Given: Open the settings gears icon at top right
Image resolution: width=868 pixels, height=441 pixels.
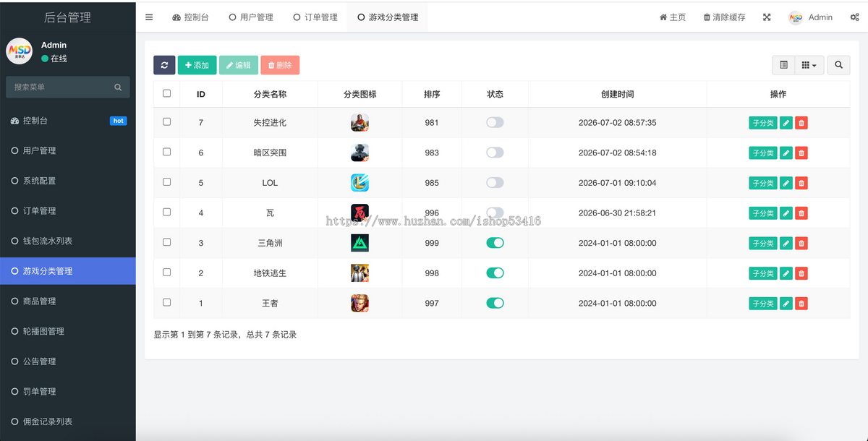Looking at the screenshot, I should (x=854, y=17).
